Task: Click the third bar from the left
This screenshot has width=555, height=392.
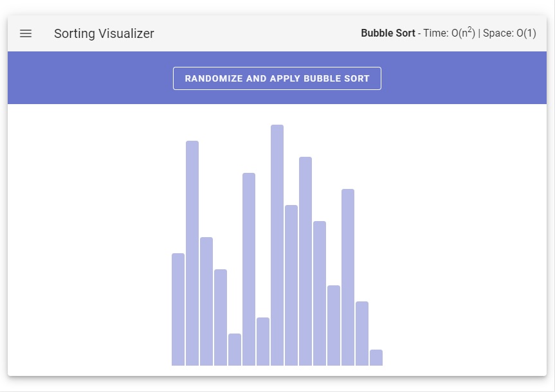Action: [206, 301]
